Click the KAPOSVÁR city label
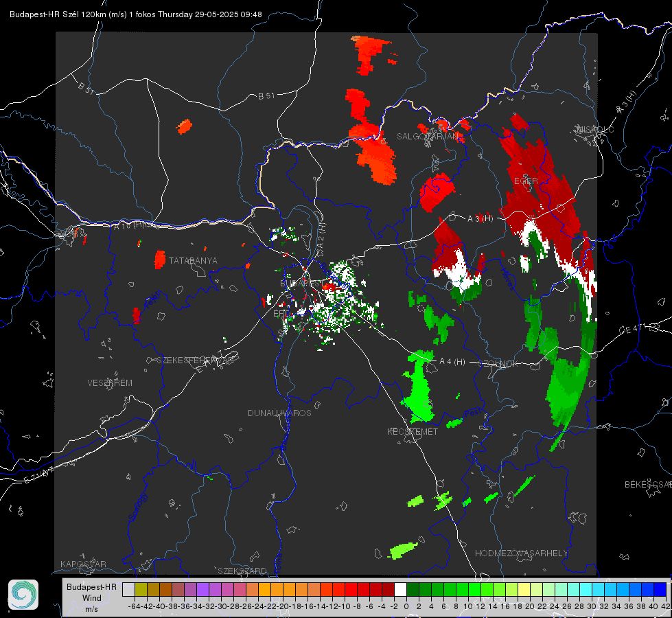This screenshot has height=618, width=672. point(83,564)
